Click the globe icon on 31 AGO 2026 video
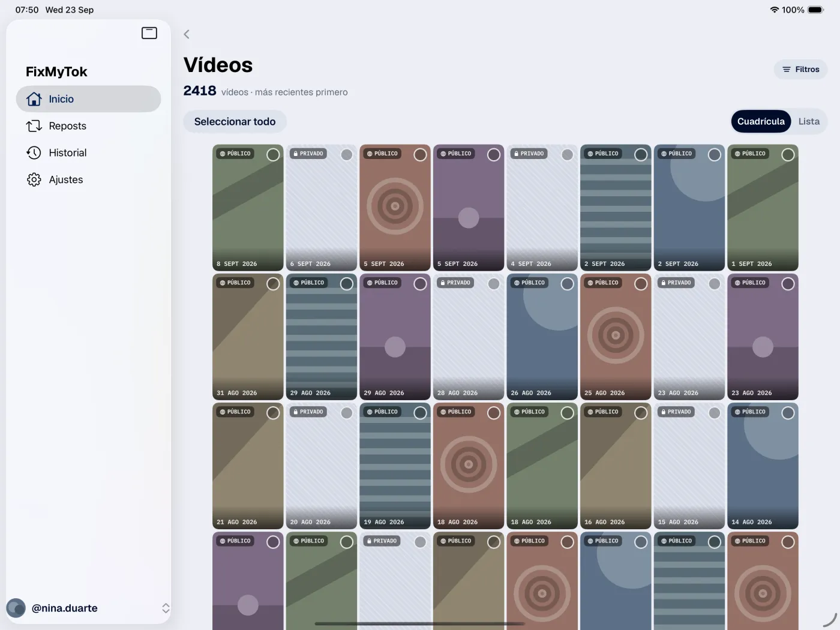Image resolution: width=840 pixels, height=630 pixels. click(x=223, y=283)
